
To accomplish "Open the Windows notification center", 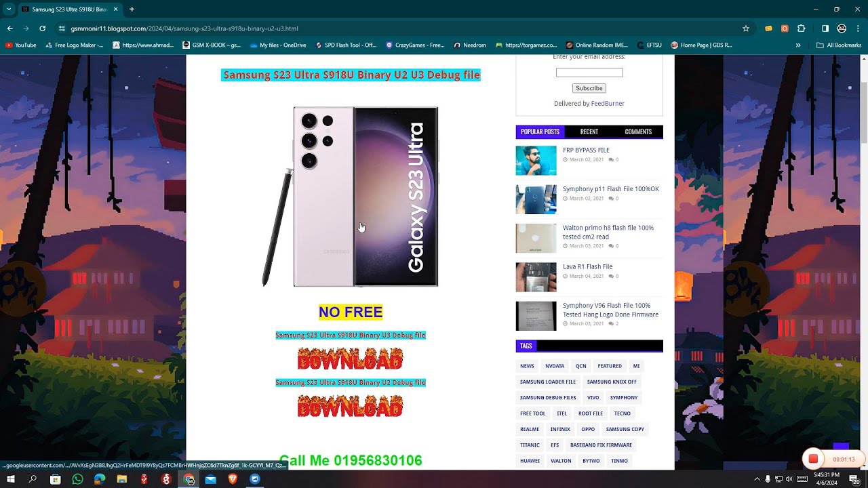I will click(854, 479).
